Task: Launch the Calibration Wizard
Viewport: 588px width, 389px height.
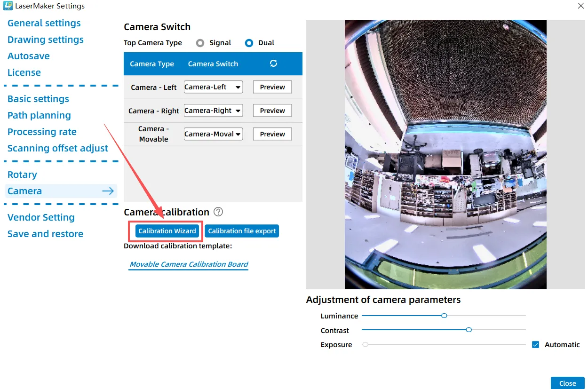Action: [167, 231]
